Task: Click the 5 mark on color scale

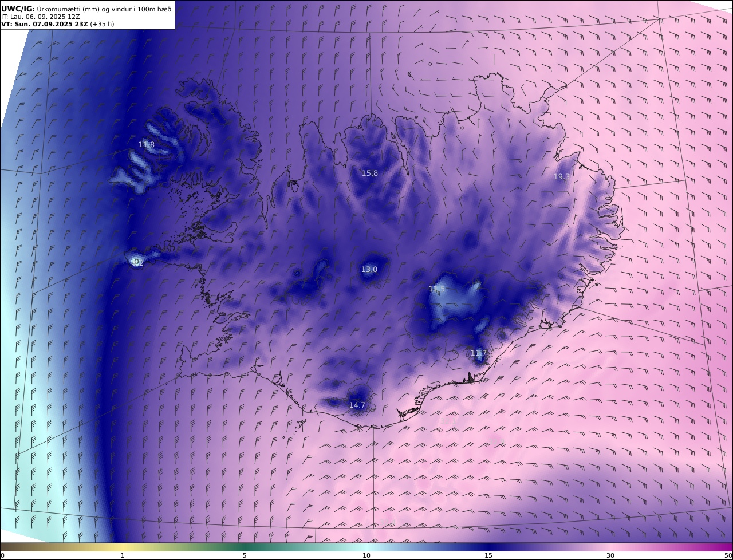Action: tap(245, 555)
